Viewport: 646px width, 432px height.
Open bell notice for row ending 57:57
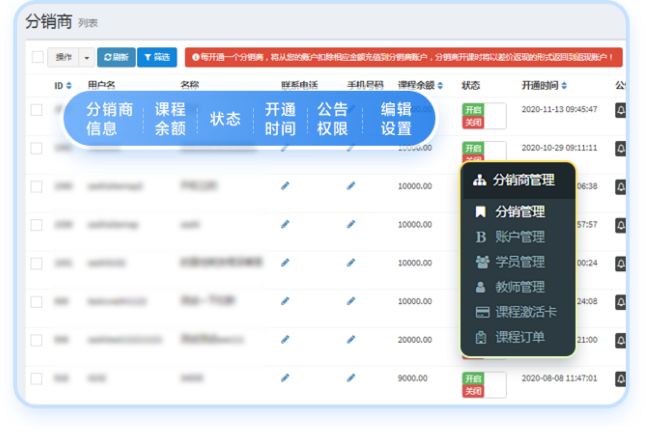point(620,225)
